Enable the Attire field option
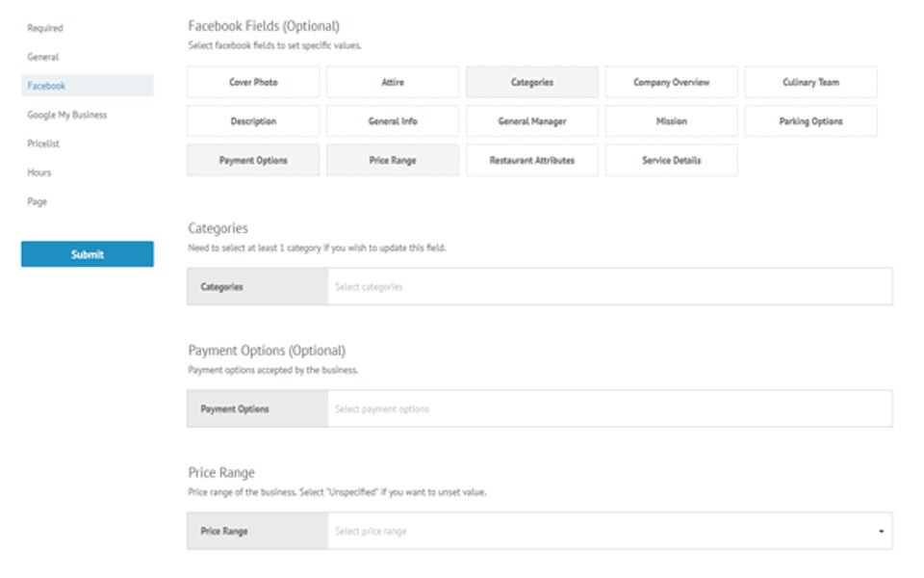This screenshot has width=924, height=578. [x=393, y=83]
